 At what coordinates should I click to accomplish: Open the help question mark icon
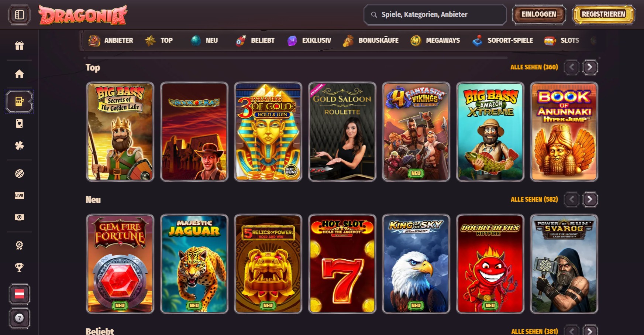(19, 318)
